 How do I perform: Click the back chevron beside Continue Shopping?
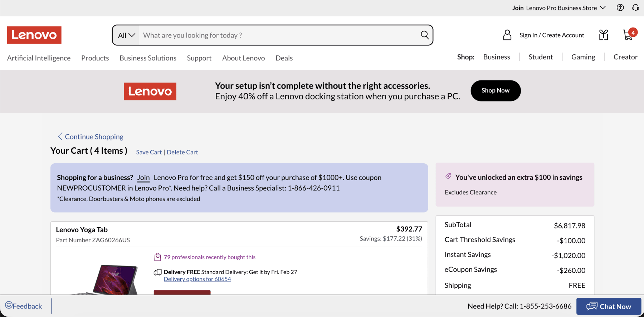coord(60,137)
